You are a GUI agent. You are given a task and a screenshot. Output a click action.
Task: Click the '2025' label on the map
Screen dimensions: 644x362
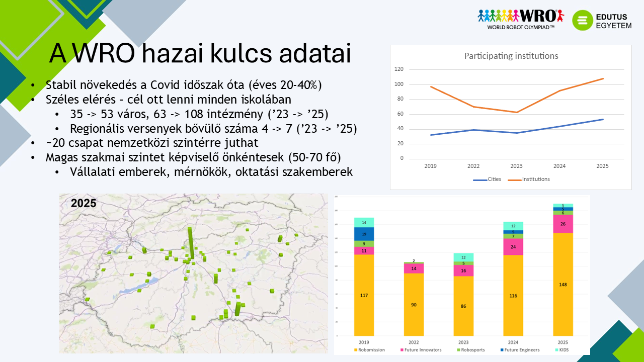coord(84,204)
